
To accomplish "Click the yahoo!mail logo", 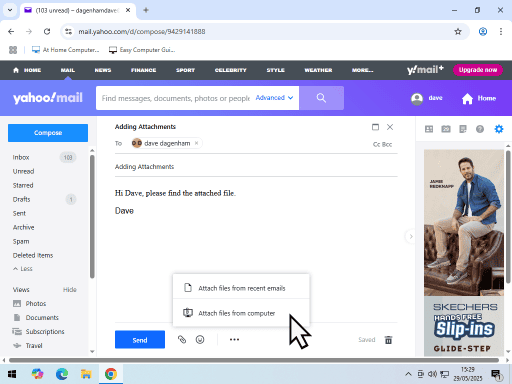I will coord(48,98).
